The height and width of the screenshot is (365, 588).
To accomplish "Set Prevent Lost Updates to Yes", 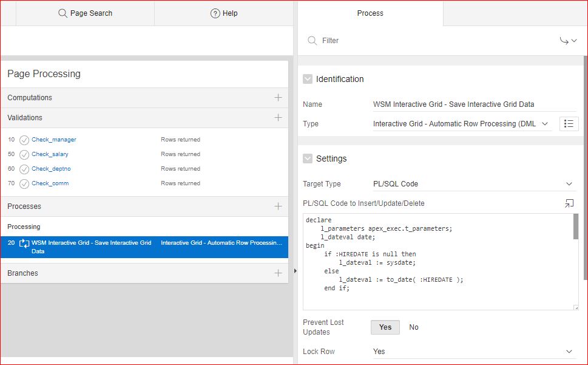I will click(385, 327).
